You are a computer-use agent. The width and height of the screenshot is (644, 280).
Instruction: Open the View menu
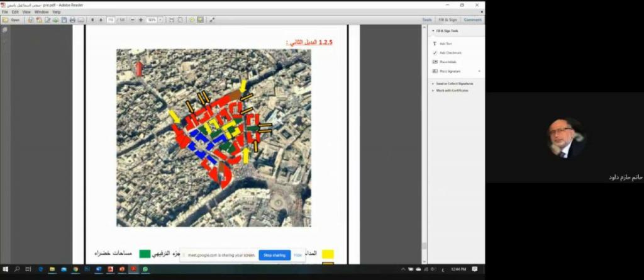pyautogui.click(x=26, y=12)
